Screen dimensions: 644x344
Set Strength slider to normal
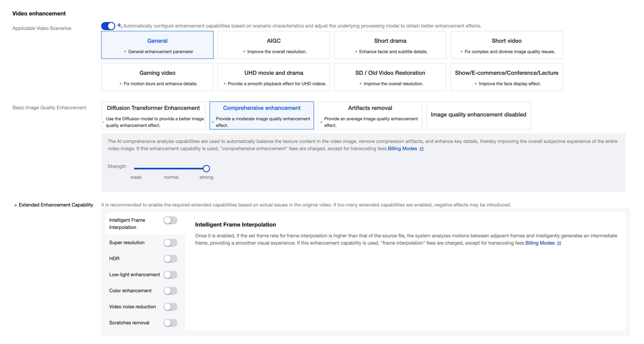coord(171,169)
